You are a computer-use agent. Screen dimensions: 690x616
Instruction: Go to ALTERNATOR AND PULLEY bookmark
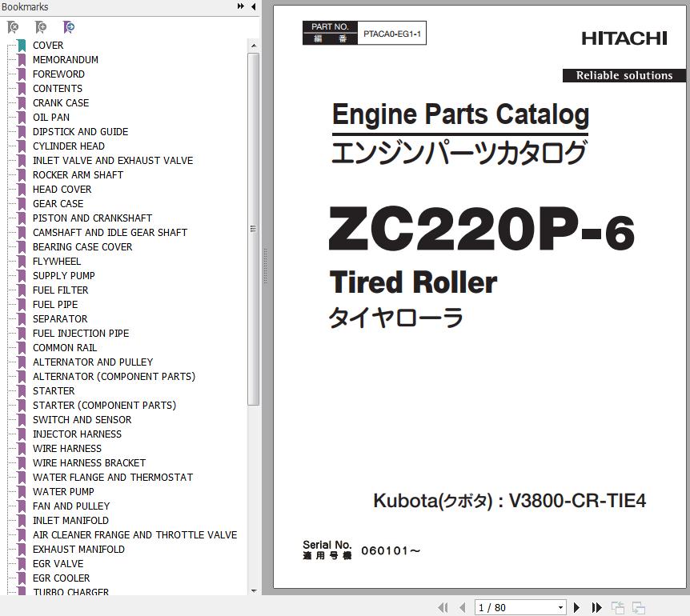[93, 362]
